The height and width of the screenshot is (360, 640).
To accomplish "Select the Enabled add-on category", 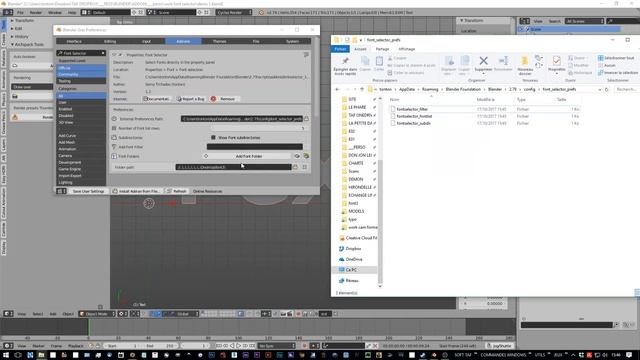I will pos(81,109).
